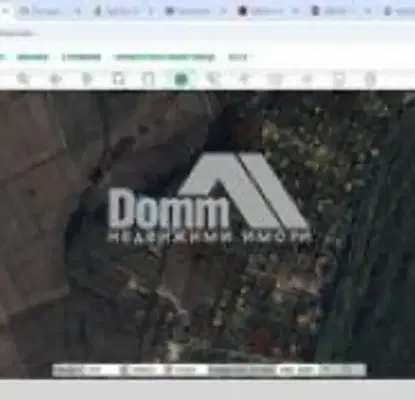Open the second green menu item
415x400 pixels.
(81, 57)
